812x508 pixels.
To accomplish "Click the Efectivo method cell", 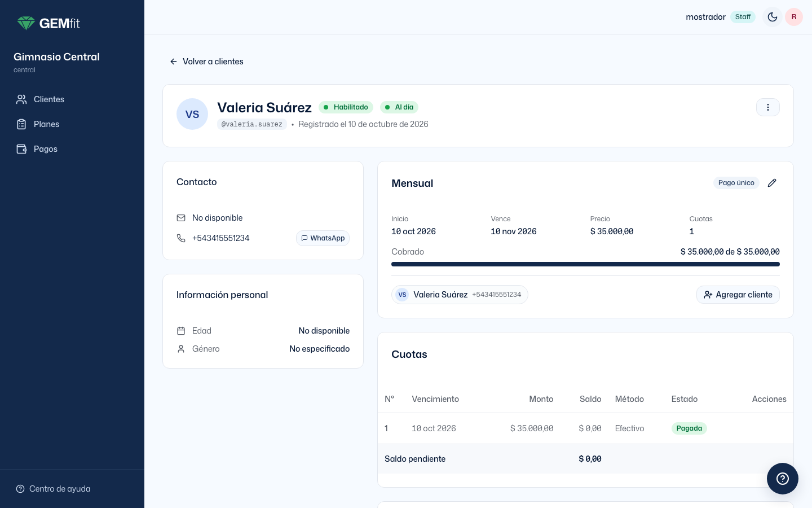I will 629,428.
